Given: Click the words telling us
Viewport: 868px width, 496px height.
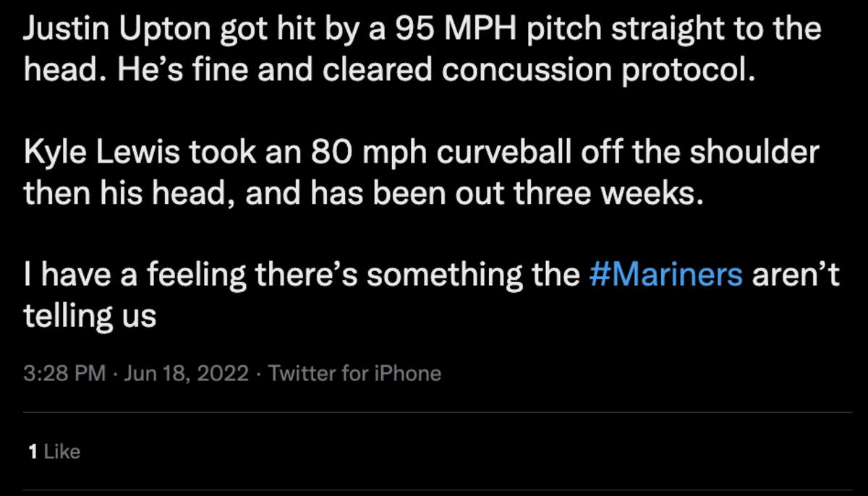Looking at the screenshot, I should coord(90,316).
